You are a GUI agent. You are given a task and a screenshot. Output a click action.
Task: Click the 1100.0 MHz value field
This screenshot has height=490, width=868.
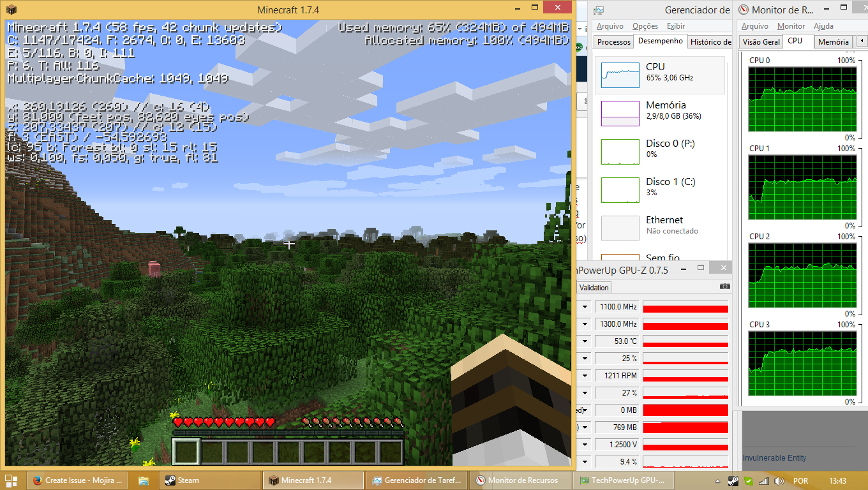point(617,307)
